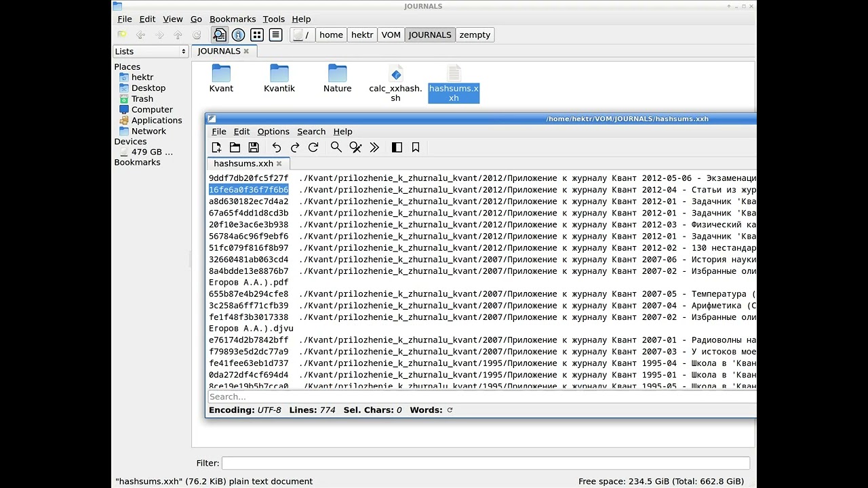Open the Nature folder
Viewport: 868px width, 488px height.
click(338, 79)
